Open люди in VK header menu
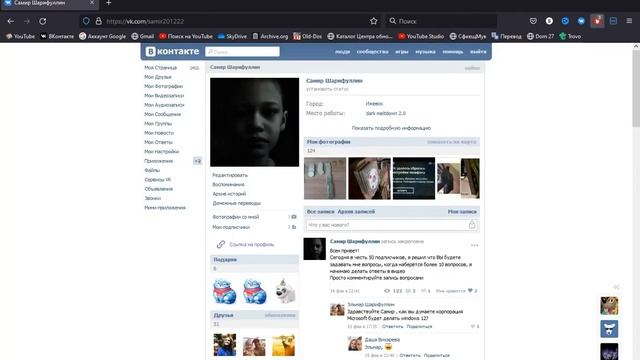 [342, 51]
